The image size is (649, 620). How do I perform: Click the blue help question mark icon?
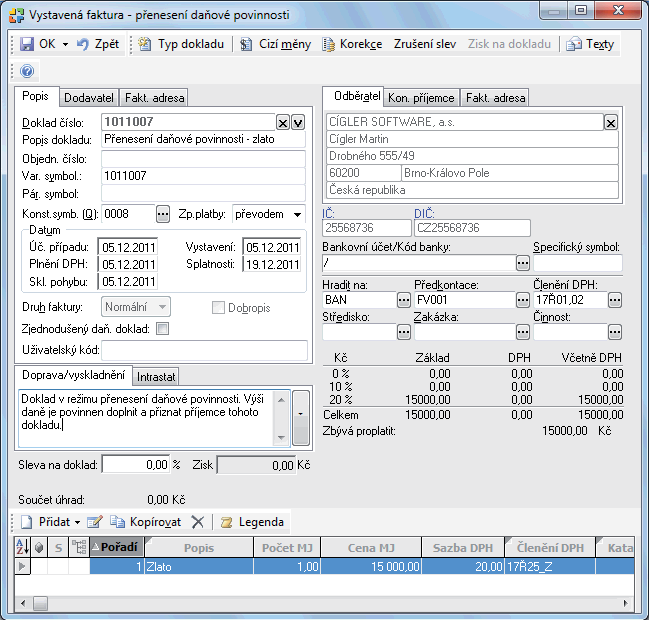(27, 71)
